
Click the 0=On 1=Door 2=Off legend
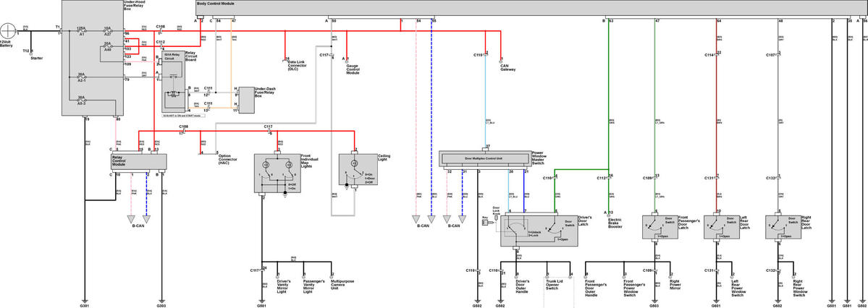tap(369, 178)
